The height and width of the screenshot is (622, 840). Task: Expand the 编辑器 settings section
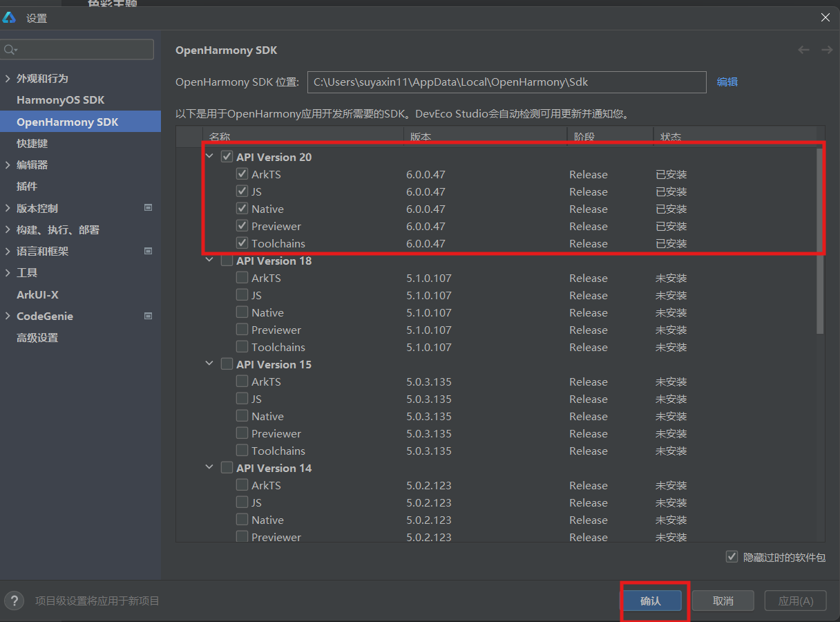(8, 164)
